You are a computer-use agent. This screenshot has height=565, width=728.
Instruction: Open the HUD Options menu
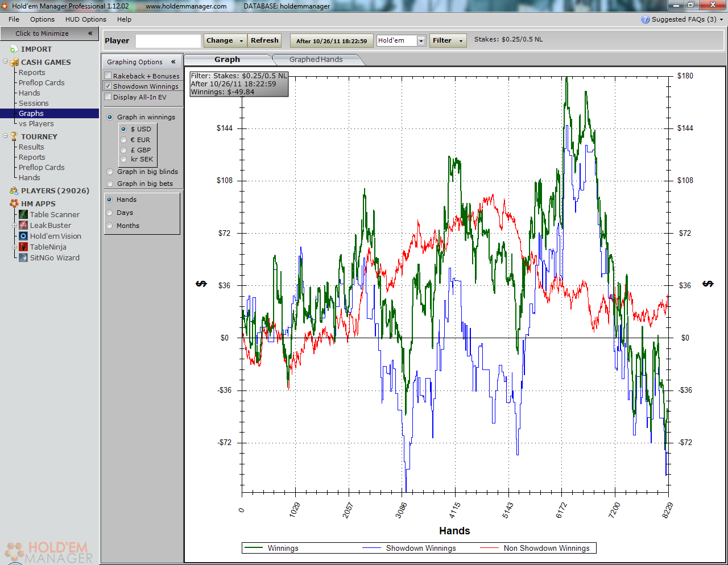tap(86, 19)
